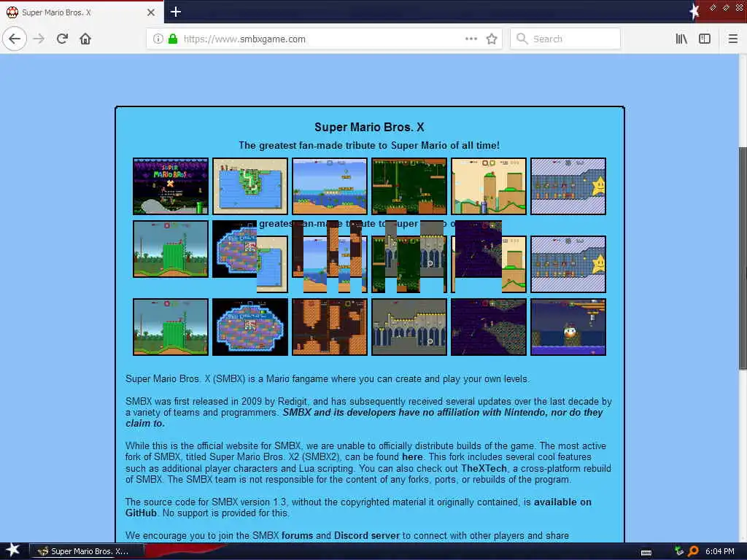Click the 'Super Mario Bros. X' page heading
747x560 pixels.
[x=369, y=127]
